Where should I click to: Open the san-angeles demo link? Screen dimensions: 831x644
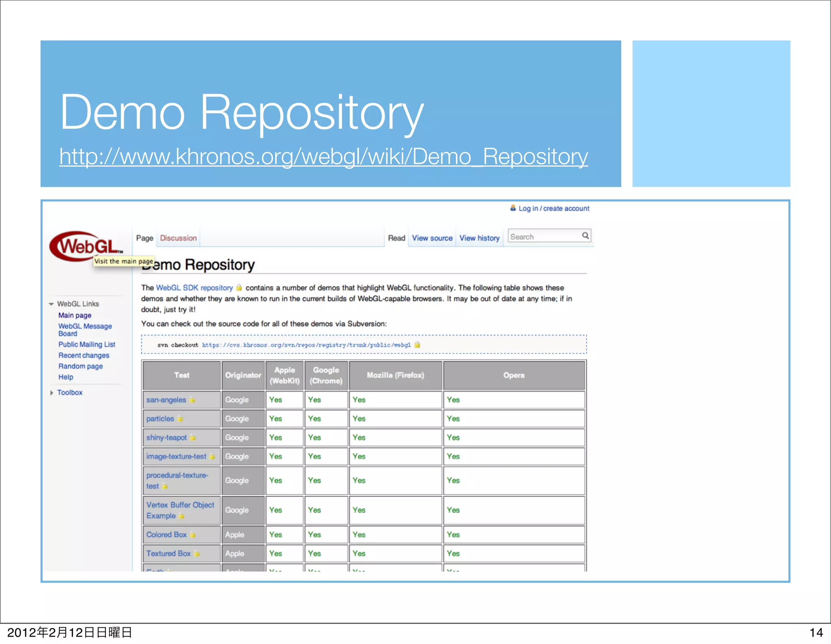tap(166, 400)
